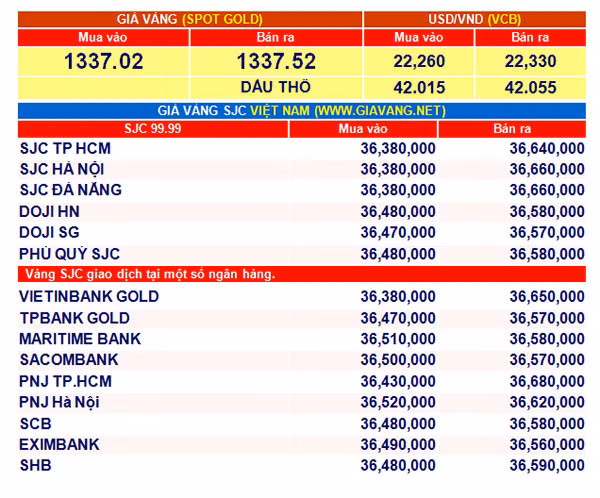Click the SJC ĐÀ NẴNG row name

[x=71, y=190]
